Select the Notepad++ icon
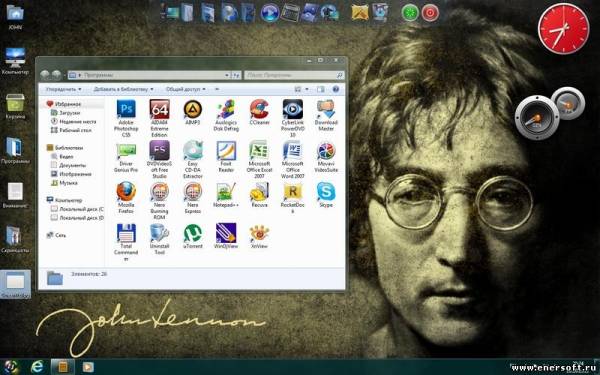600x375 pixels. (x=226, y=194)
